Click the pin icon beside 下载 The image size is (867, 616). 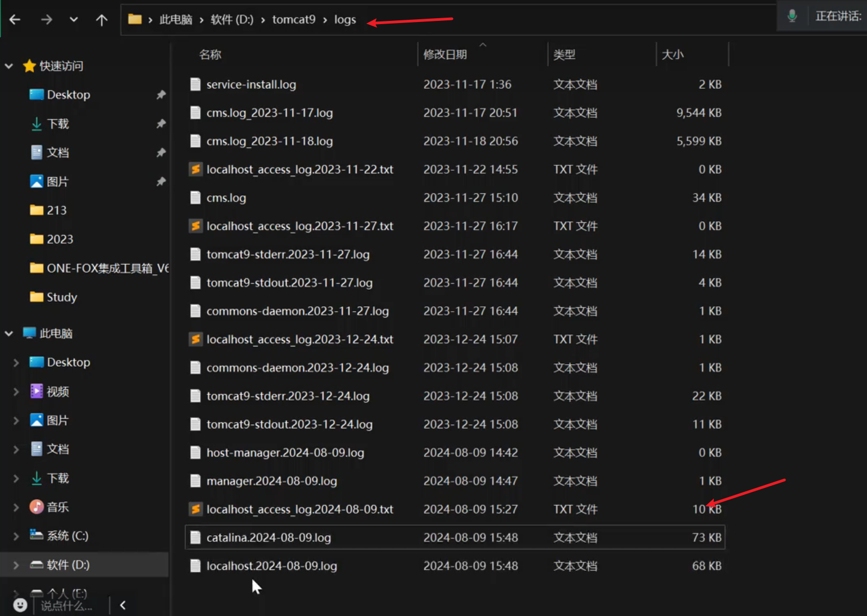(x=161, y=124)
